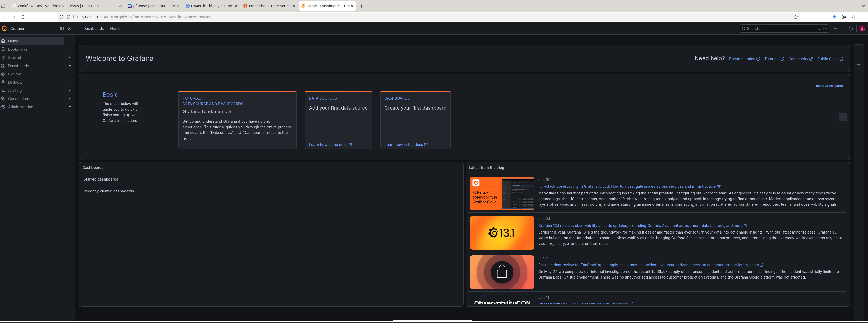This screenshot has height=323, width=868.
Task: Open the browser account icon
Action: [x=844, y=17]
